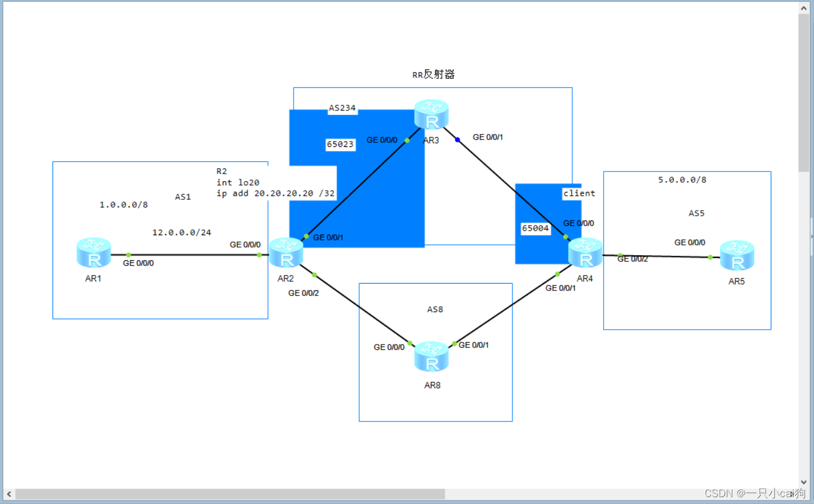Viewport: 814px width, 504px height.
Task: Select the AR4 router icon
Action: coord(585,253)
